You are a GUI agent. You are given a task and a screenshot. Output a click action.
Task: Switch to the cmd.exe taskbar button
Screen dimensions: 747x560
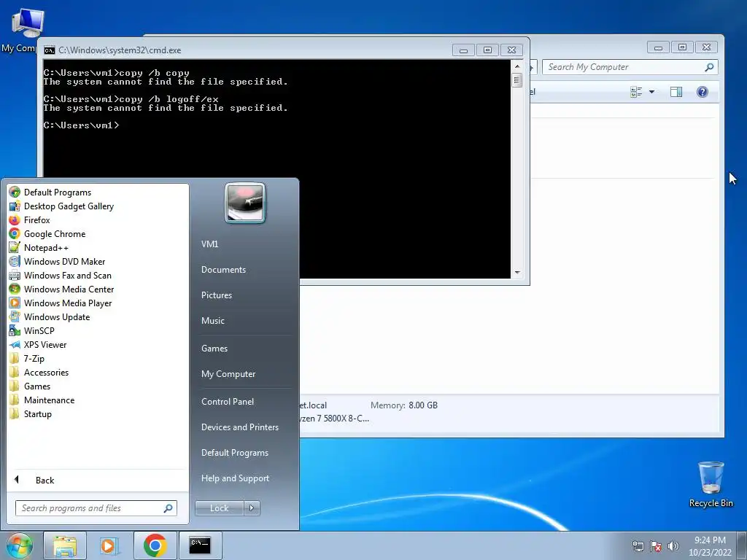coord(200,545)
